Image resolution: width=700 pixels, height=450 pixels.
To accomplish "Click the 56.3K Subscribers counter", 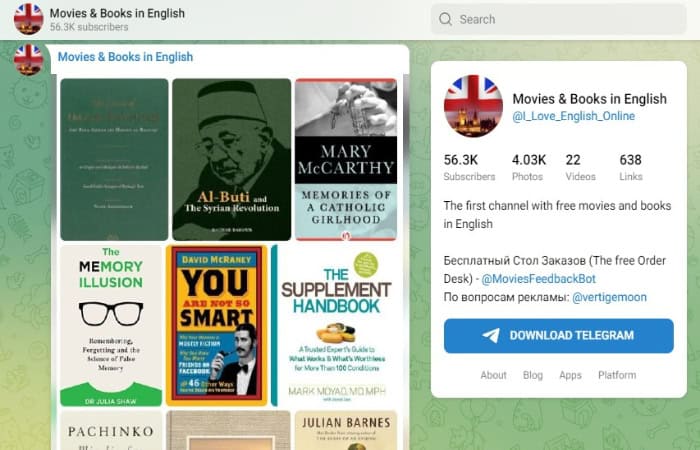I will point(469,167).
